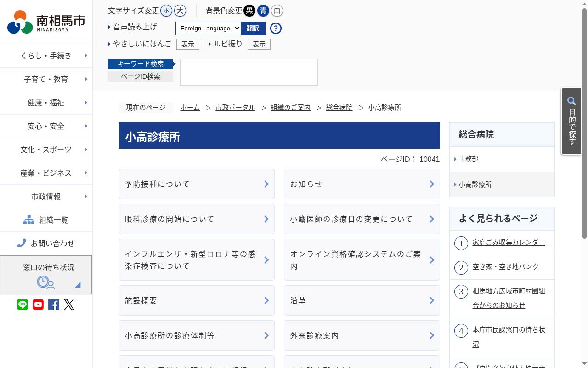Go to ホーム in the breadcrumb
The height and width of the screenshot is (368, 588).
(x=190, y=108)
